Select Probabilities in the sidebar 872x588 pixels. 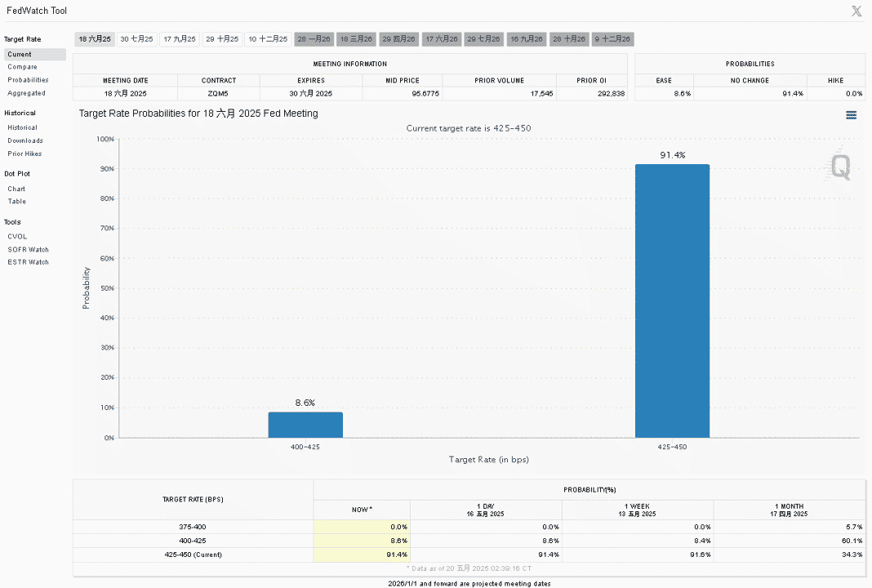tap(28, 80)
